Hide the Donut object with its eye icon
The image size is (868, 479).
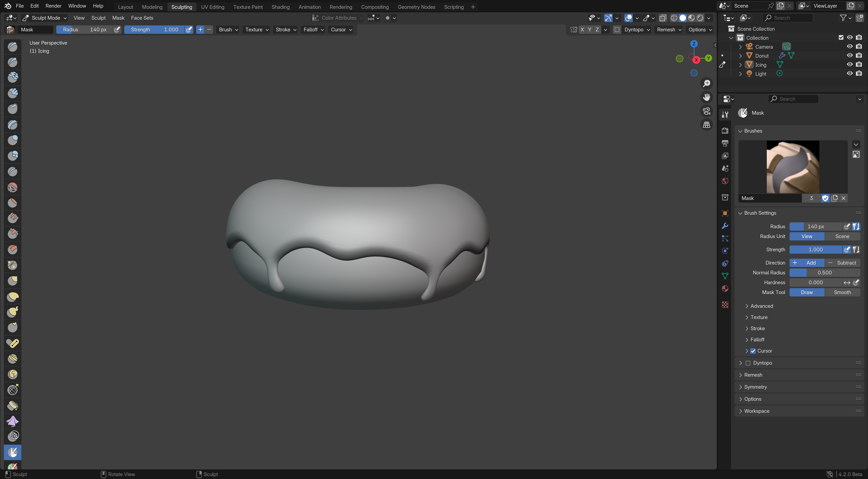coord(850,55)
